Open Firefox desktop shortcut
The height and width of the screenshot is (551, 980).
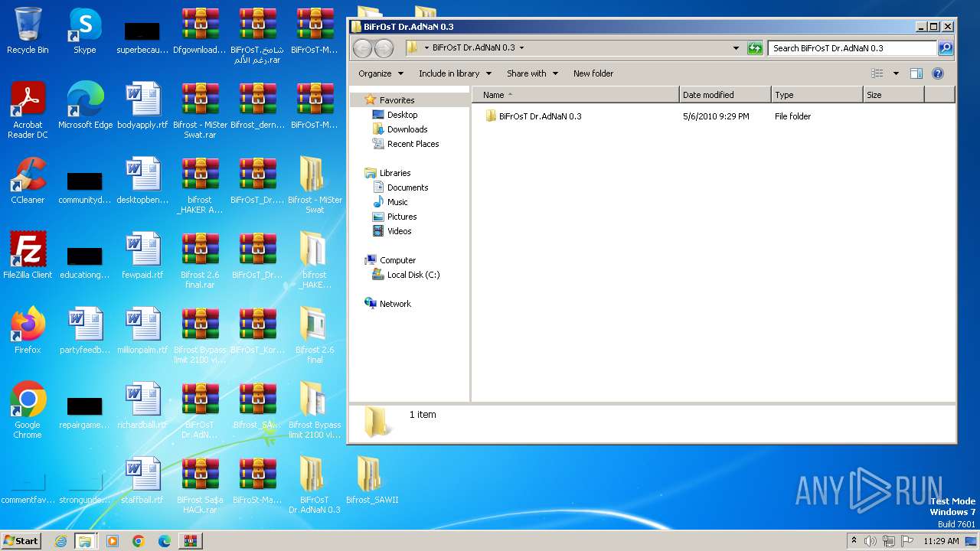28,331
